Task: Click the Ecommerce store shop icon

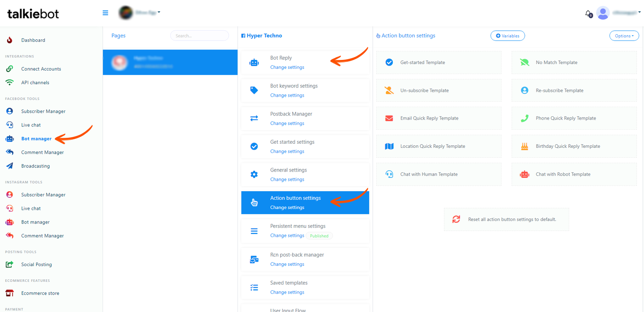Action: pos(10,293)
